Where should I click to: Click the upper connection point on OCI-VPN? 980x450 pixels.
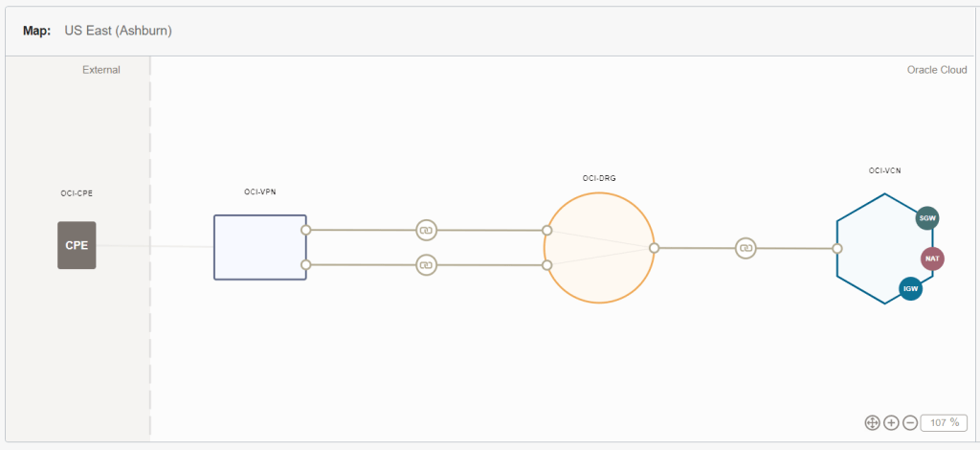[305, 230]
